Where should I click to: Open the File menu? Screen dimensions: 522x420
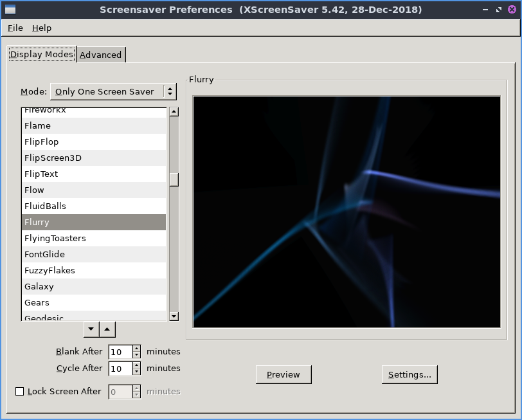coord(15,28)
